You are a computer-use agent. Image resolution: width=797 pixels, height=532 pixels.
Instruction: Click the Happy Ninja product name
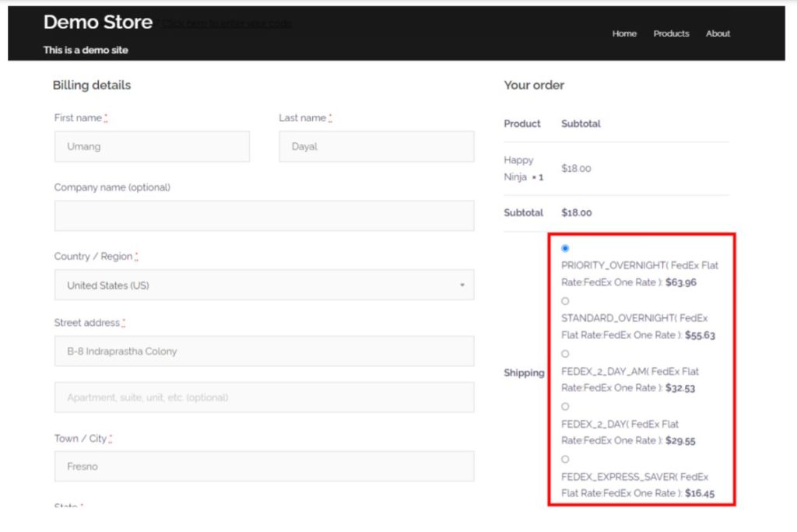518,168
